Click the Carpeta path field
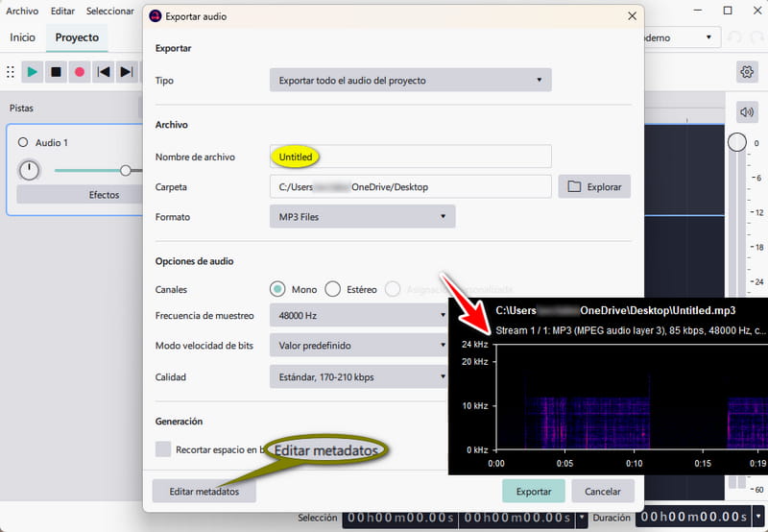 point(411,186)
